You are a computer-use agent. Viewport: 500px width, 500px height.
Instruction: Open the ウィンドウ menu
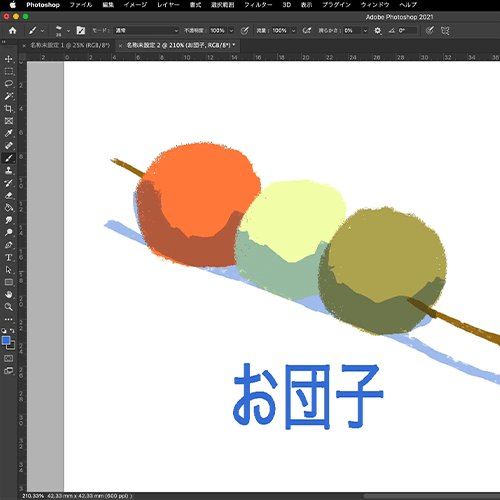click(x=375, y=5)
